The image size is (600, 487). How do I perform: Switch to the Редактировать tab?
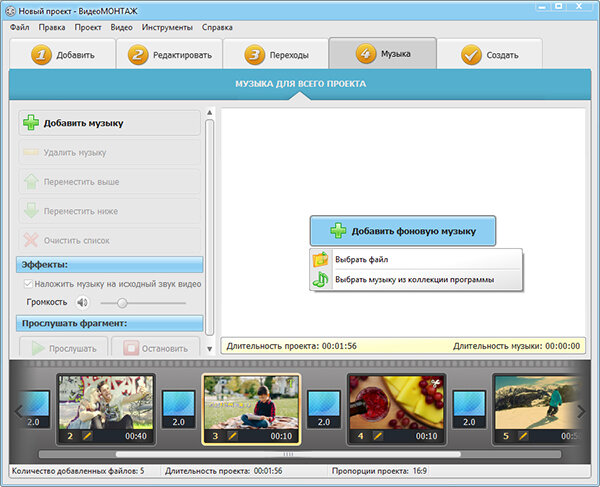170,54
